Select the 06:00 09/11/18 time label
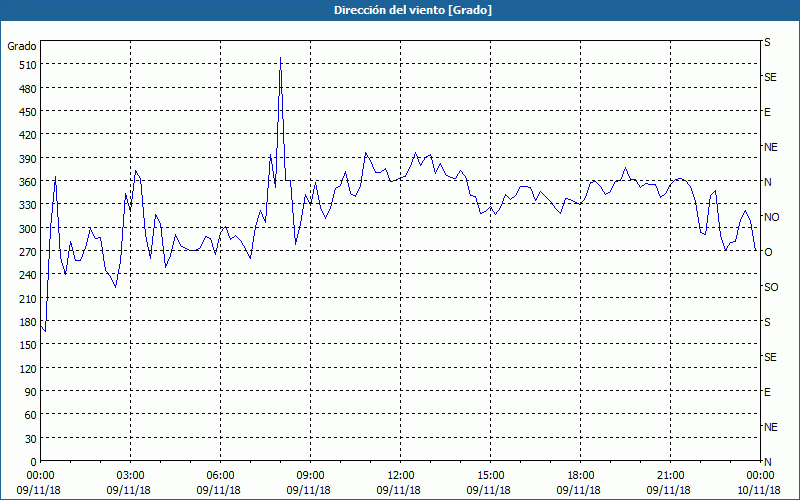Image resolution: width=800 pixels, height=500 pixels. 218,483
